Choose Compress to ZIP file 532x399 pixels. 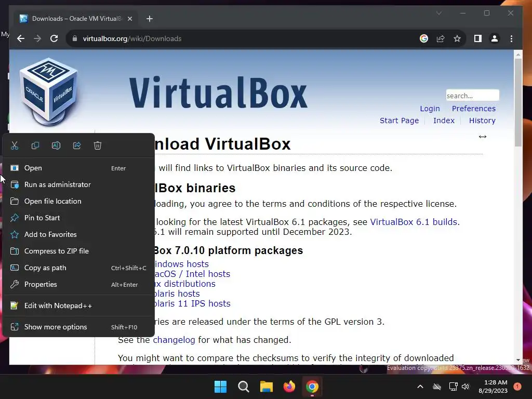(x=78, y=251)
